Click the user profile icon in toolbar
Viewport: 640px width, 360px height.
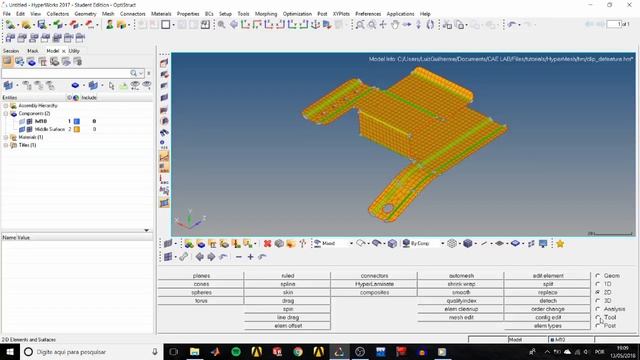[109, 25]
